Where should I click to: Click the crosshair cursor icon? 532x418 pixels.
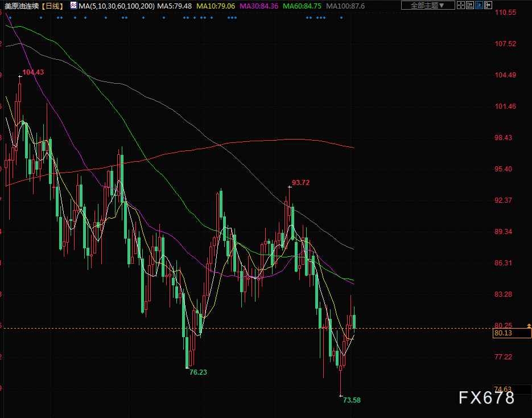coord(461,5)
